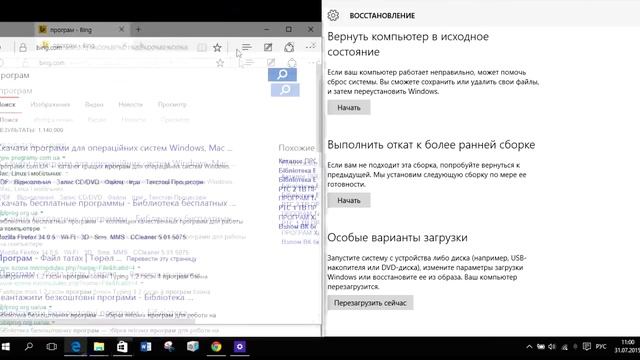Click the Bing magnifier search button
This screenshot has width=640, height=360.
(x=282, y=74)
